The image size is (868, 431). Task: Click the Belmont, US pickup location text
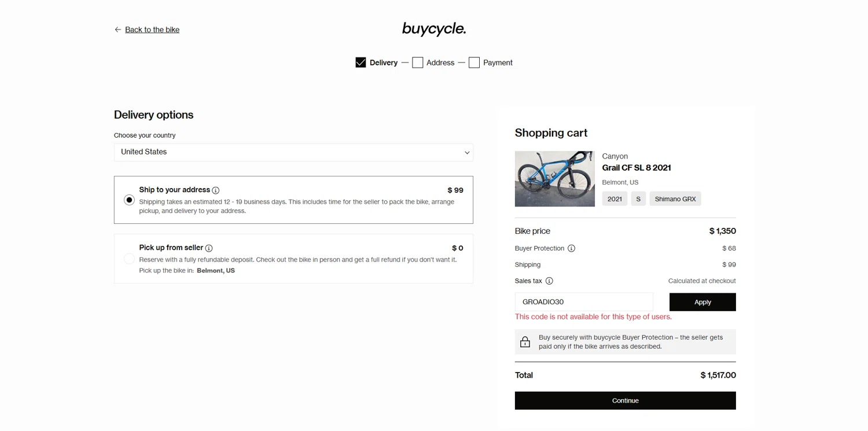point(216,270)
